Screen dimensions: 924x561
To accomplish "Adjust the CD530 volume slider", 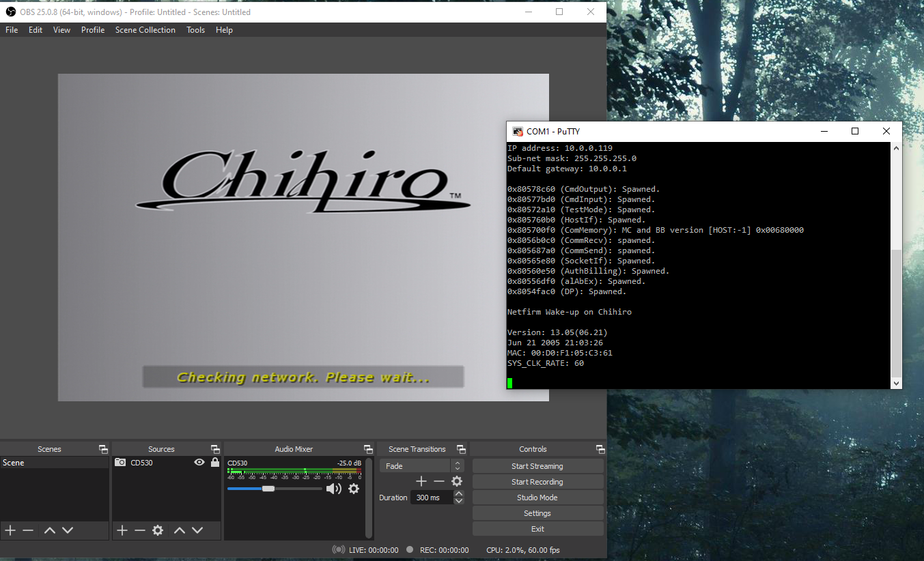I will (x=275, y=489).
